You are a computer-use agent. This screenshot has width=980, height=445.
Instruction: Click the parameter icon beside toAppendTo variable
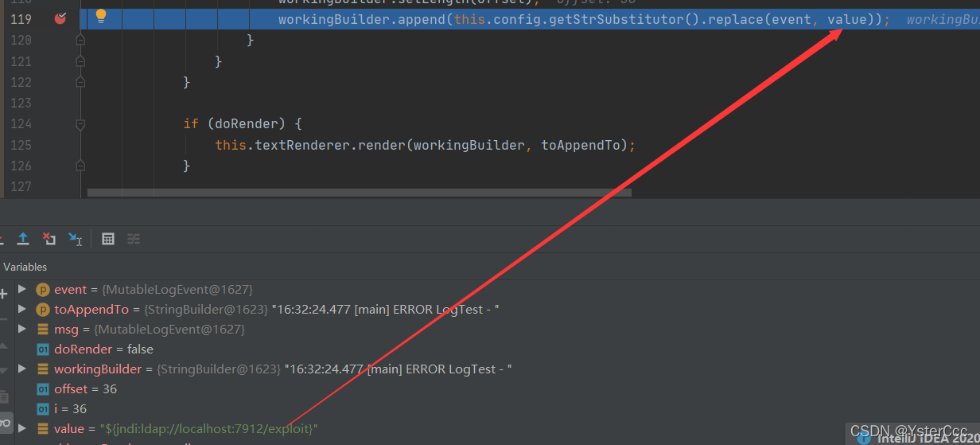pyautogui.click(x=43, y=310)
